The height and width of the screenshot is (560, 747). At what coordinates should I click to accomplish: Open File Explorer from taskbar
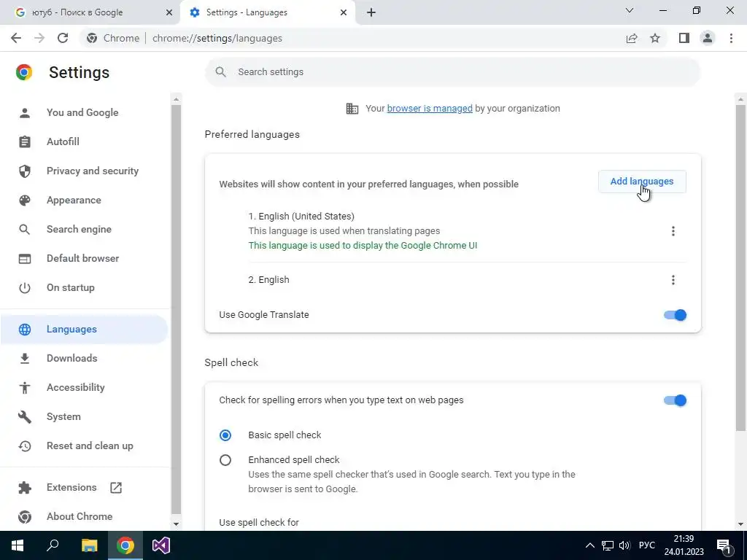pos(89,545)
